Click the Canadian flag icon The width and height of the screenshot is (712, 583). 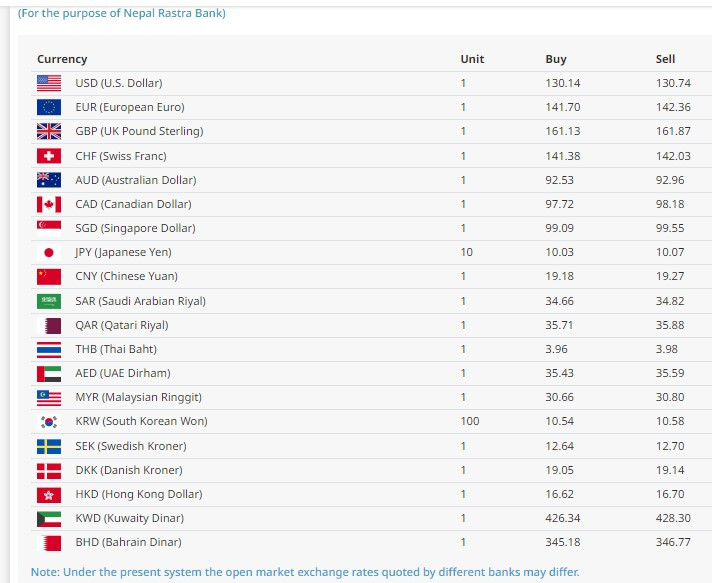(49, 204)
